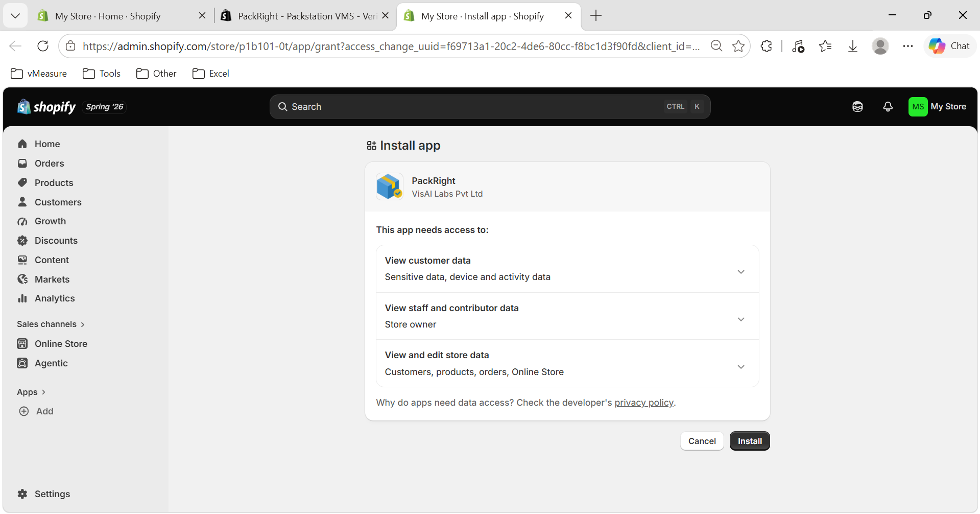The image size is (980, 514).
Task: Open the Growth gauge icon
Action: [22, 221]
